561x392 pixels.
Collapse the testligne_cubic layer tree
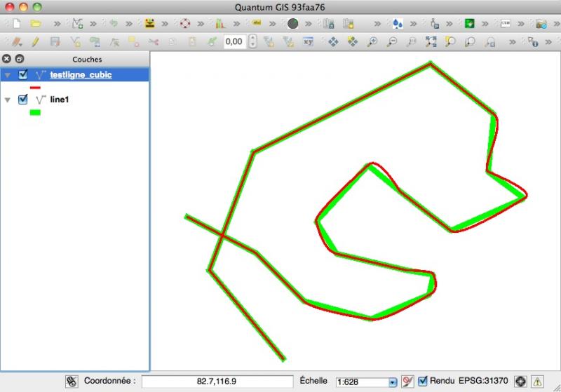pyautogui.click(x=8, y=75)
